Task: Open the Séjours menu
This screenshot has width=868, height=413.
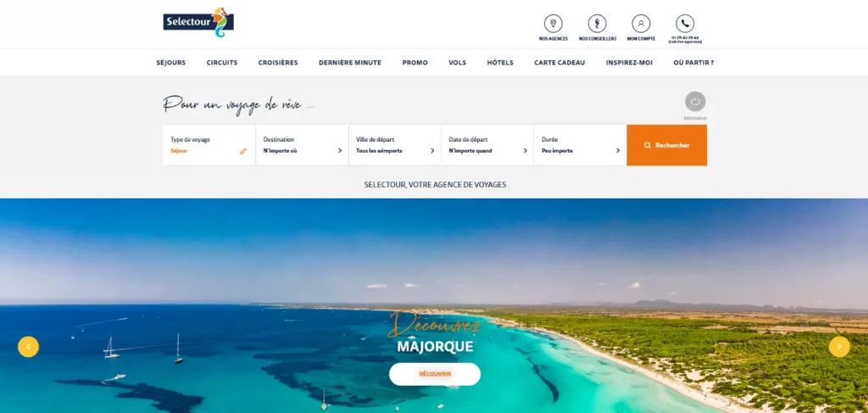Action: pyautogui.click(x=171, y=63)
